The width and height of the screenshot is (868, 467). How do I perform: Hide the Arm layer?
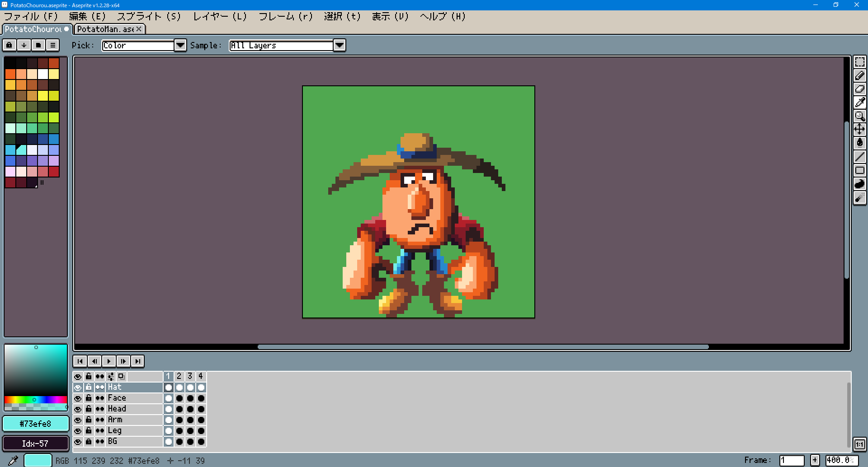coord(78,420)
